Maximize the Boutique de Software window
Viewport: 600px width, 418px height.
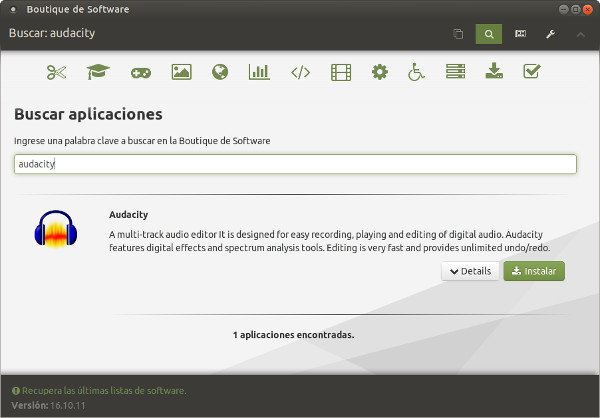click(x=576, y=10)
